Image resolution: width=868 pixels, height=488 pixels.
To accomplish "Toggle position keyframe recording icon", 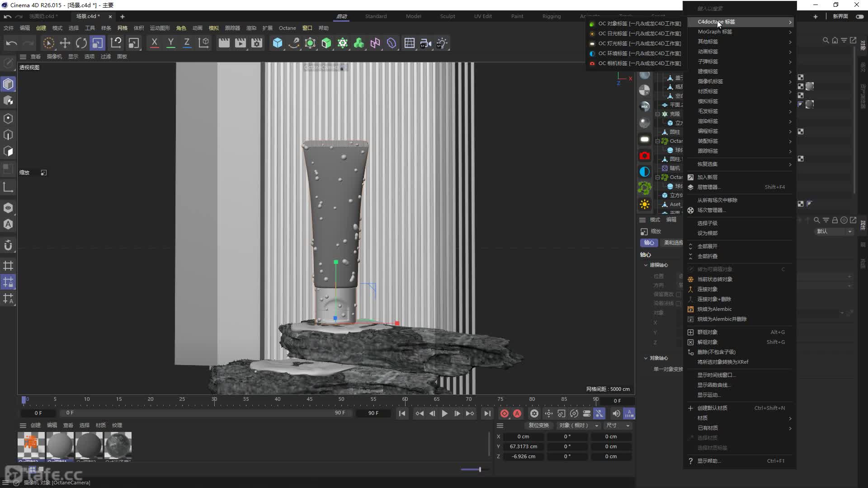I will [548, 413].
